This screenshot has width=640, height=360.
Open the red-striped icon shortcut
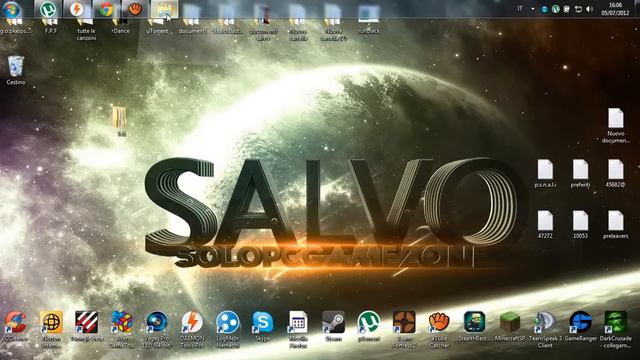[87, 326]
